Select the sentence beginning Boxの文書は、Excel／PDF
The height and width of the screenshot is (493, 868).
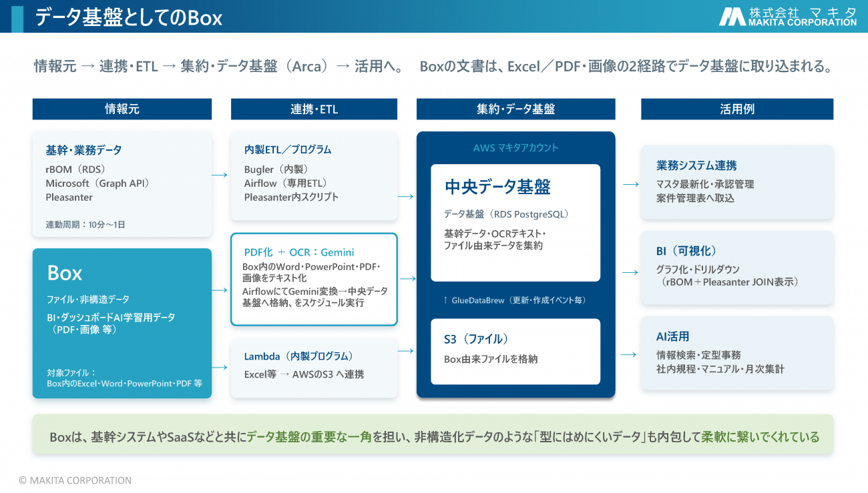(x=626, y=67)
